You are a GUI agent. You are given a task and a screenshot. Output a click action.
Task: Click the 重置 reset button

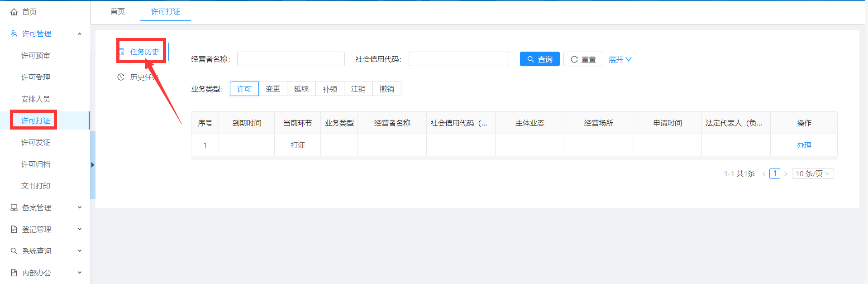[x=583, y=59]
